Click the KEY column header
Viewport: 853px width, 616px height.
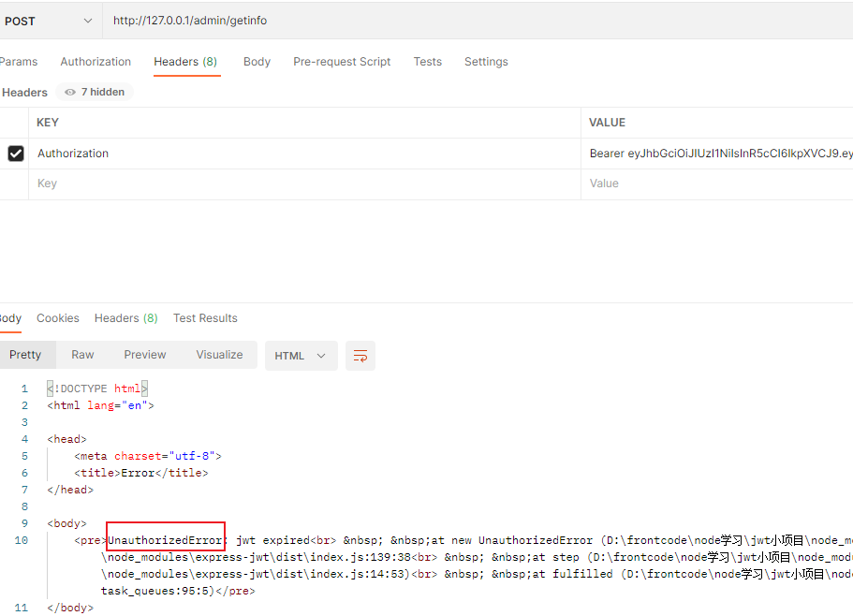[x=48, y=123]
